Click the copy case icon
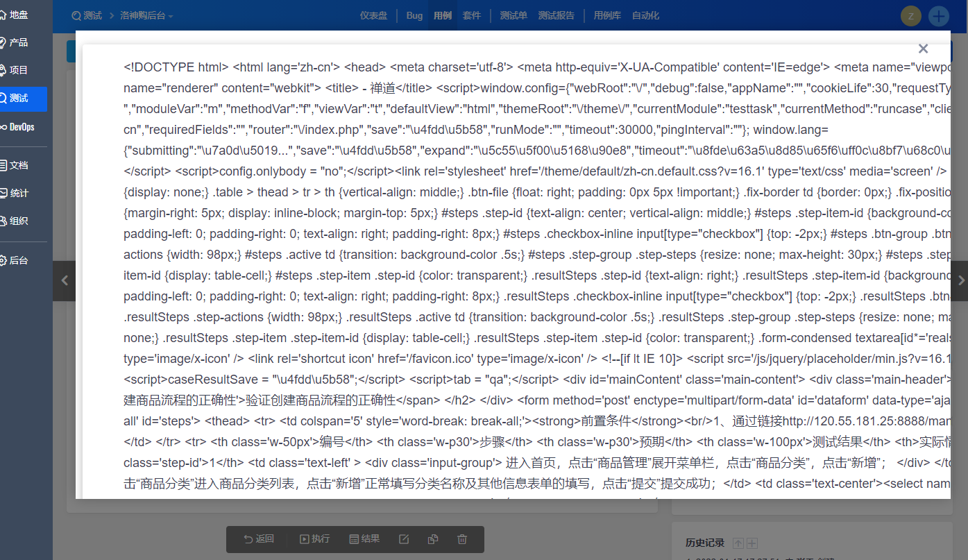Screen dimensions: 968x560 [433, 539]
